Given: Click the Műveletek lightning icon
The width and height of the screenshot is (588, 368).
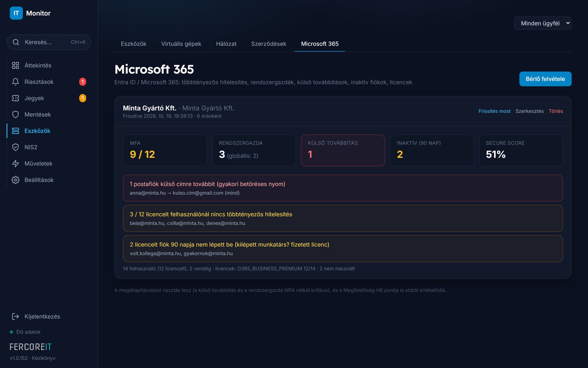Looking at the screenshot, I should coord(15,164).
